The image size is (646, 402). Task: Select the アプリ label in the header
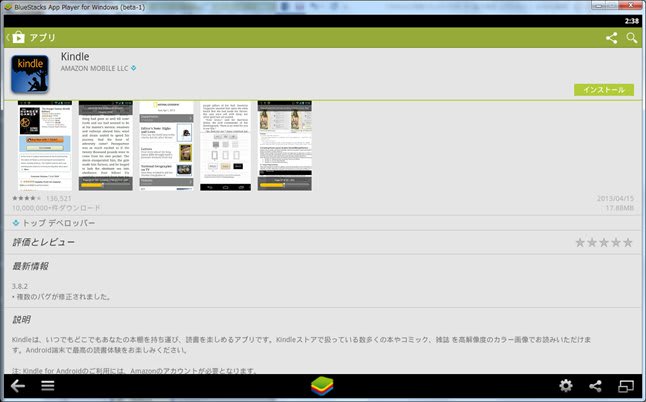[x=43, y=38]
